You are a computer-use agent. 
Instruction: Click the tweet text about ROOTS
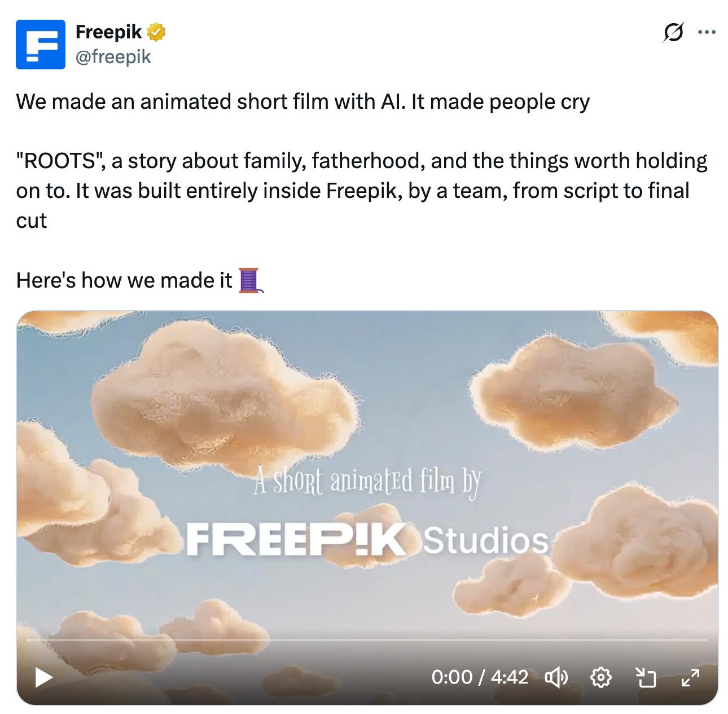(x=361, y=191)
